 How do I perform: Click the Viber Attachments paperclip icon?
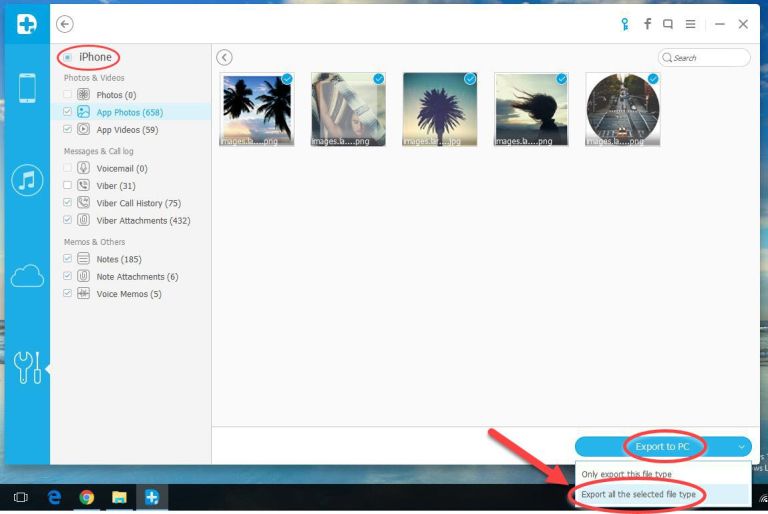coord(83,220)
